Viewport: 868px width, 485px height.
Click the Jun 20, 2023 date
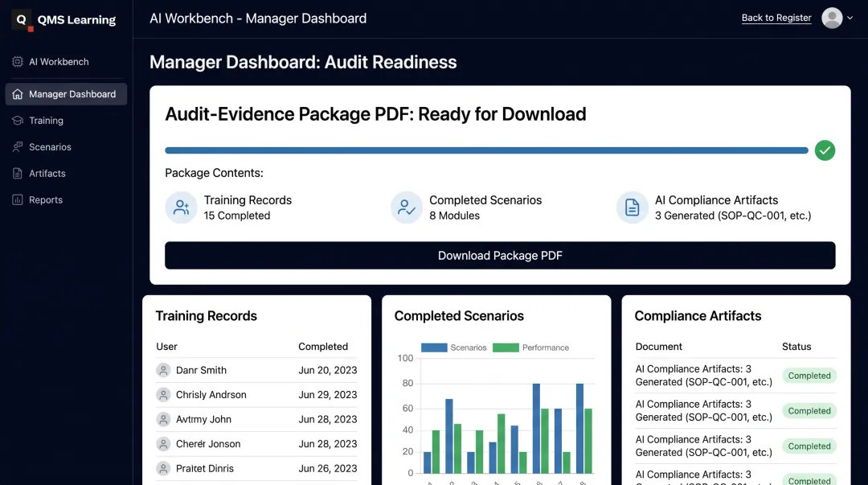(x=328, y=370)
